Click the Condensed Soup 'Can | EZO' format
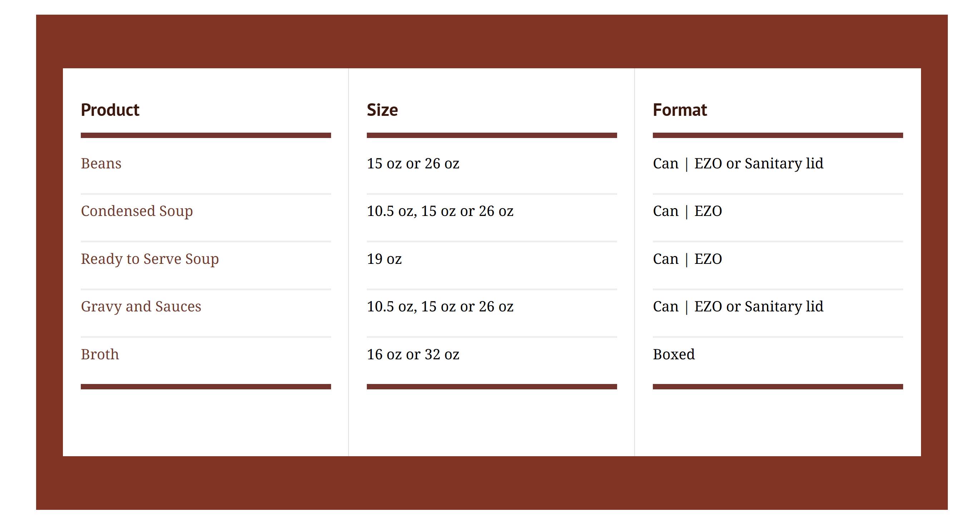The image size is (980, 527). pyautogui.click(x=687, y=211)
